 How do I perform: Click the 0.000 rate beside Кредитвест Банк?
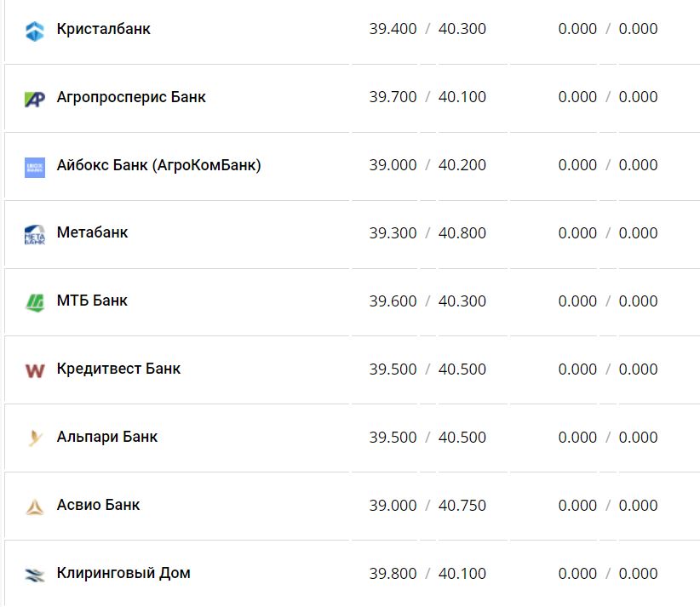tap(578, 369)
